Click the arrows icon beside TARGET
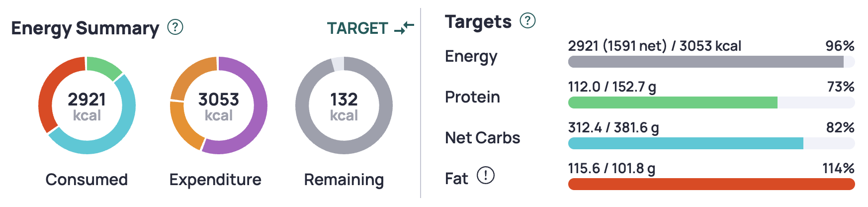868x207 pixels. (x=404, y=28)
